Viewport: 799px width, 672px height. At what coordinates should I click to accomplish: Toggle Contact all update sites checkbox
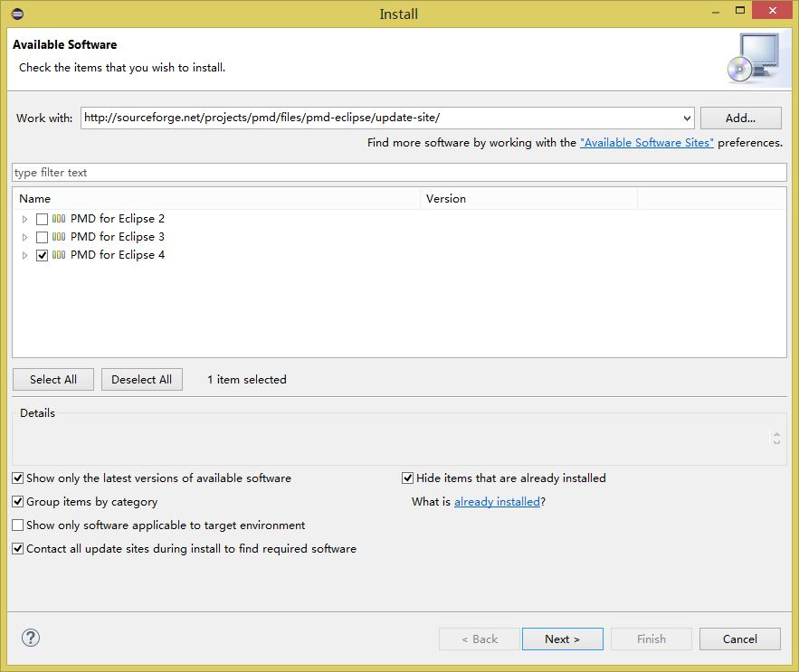coord(18,548)
